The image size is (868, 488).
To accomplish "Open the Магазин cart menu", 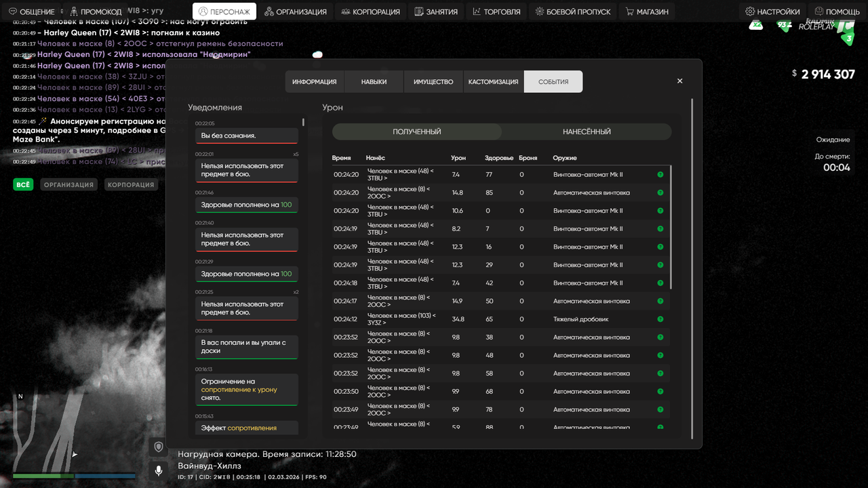I will click(647, 12).
